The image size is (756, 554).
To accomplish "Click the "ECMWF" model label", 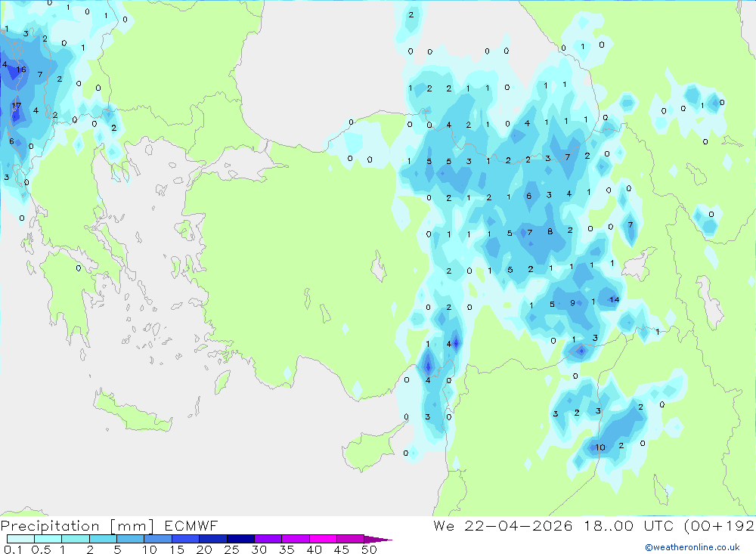I will 191,525.
